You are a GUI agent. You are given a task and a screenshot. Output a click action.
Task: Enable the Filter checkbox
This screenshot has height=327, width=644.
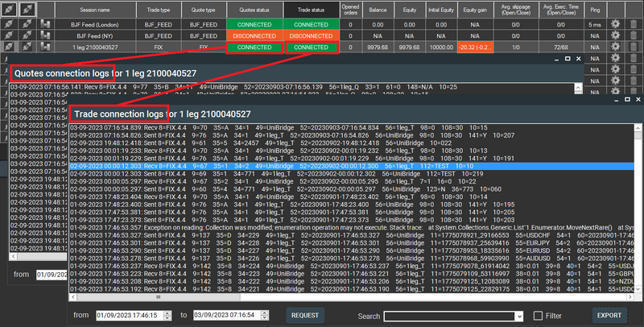click(539, 315)
